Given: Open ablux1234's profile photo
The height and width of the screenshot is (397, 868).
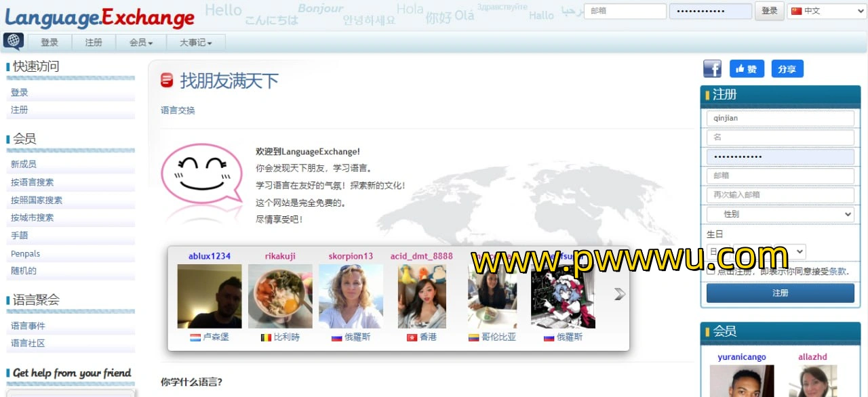Looking at the screenshot, I should click(210, 296).
